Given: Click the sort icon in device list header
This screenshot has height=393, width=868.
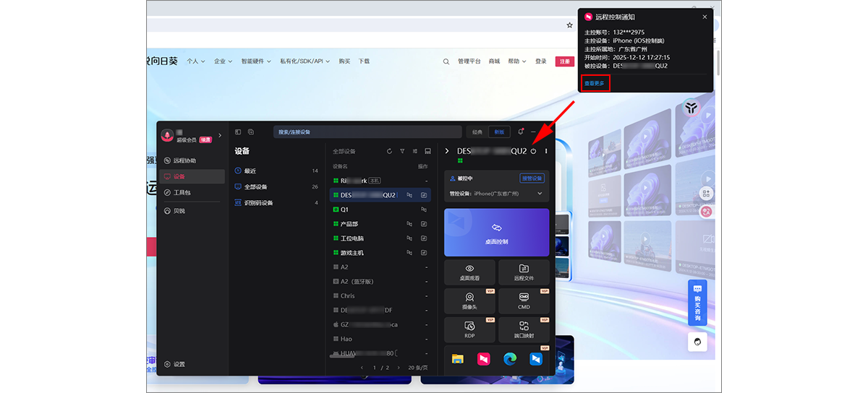Looking at the screenshot, I should [415, 151].
